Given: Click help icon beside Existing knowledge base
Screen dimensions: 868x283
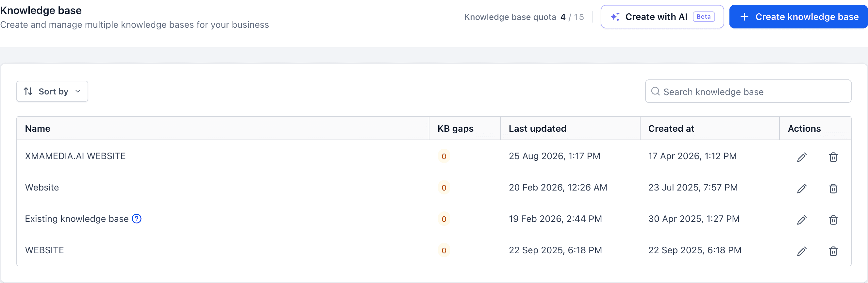Looking at the screenshot, I should point(137,219).
